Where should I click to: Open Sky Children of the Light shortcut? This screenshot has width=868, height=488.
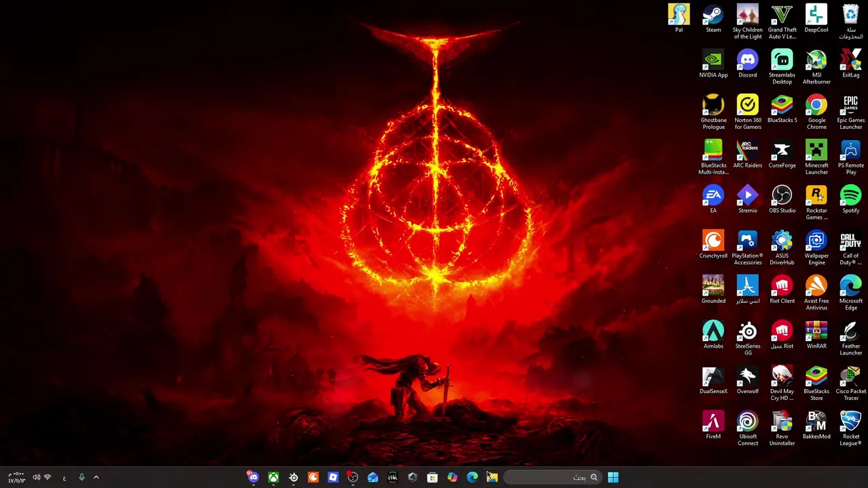pos(747,22)
